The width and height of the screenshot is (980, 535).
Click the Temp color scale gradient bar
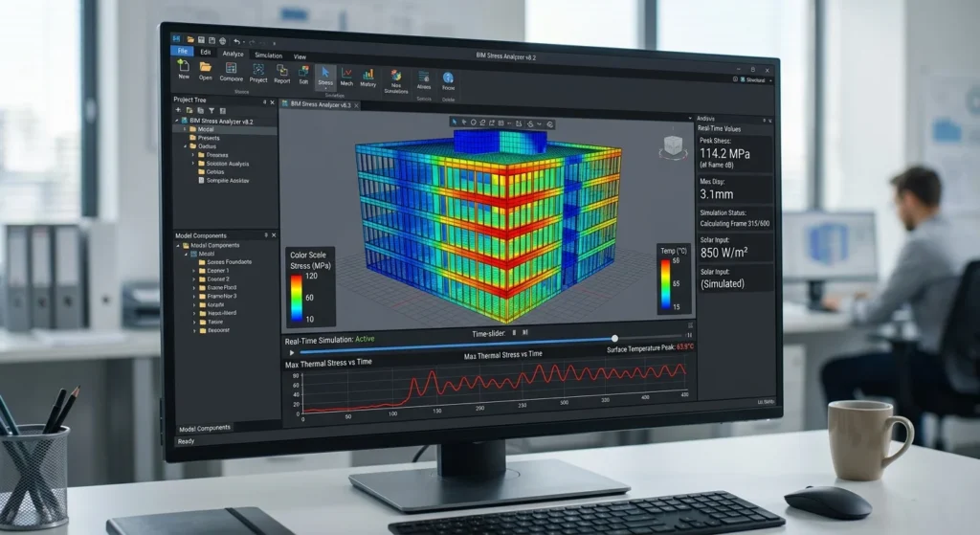pos(666,284)
